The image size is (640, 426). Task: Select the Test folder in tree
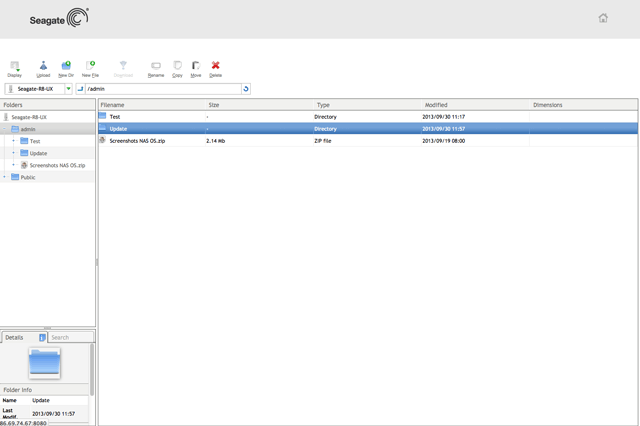(x=35, y=141)
